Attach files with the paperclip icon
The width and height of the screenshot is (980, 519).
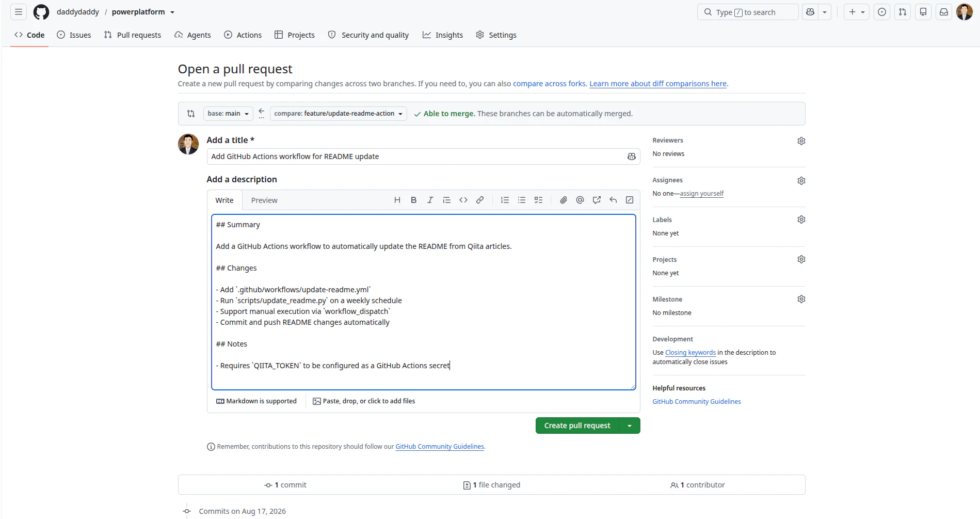[564, 200]
